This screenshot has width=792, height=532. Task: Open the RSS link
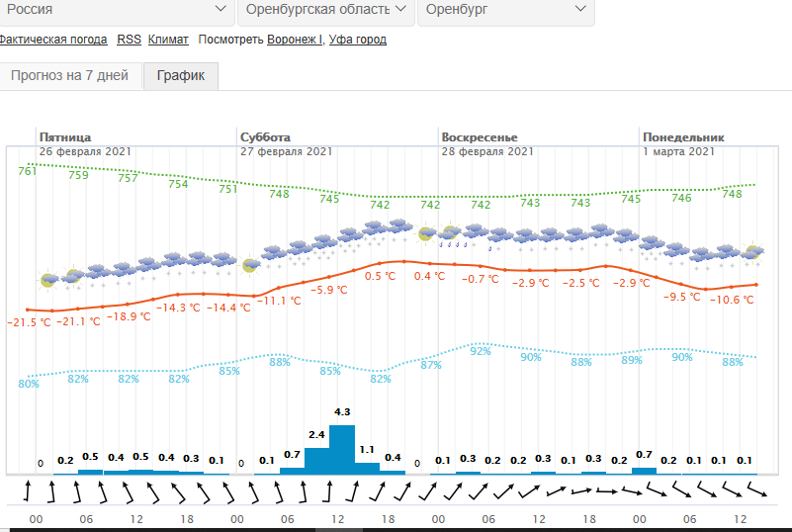coord(129,40)
